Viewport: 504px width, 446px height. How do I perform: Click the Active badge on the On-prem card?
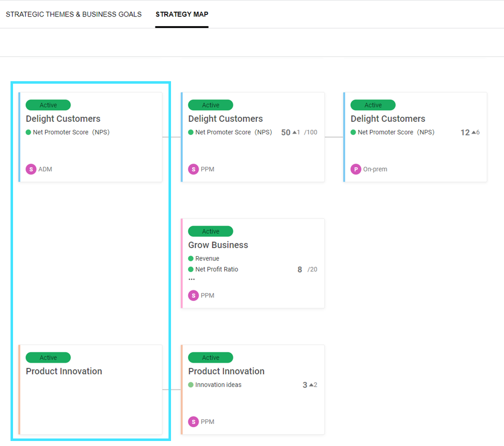(373, 105)
